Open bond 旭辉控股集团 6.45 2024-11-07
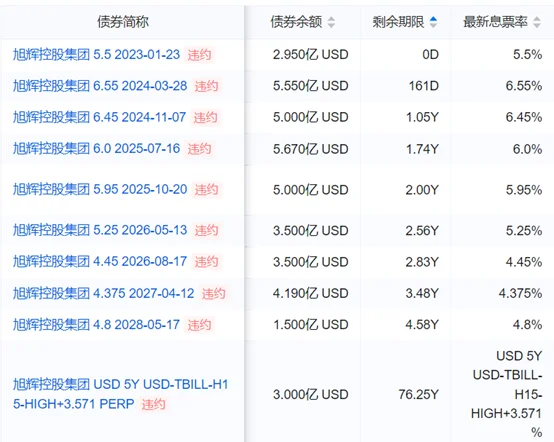The image size is (554, 442). (100, 117)
